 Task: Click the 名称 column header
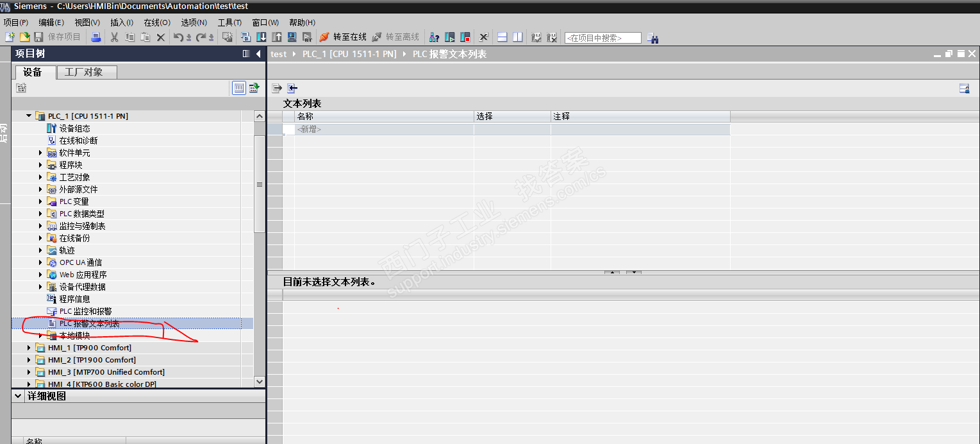(x=384, y=116)
